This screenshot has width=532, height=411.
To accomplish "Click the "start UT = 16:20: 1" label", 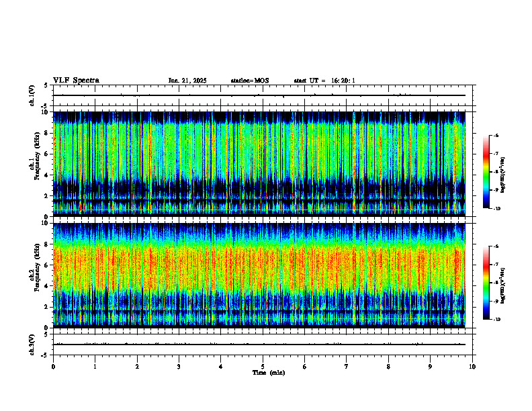I will (x=324, y=81).
